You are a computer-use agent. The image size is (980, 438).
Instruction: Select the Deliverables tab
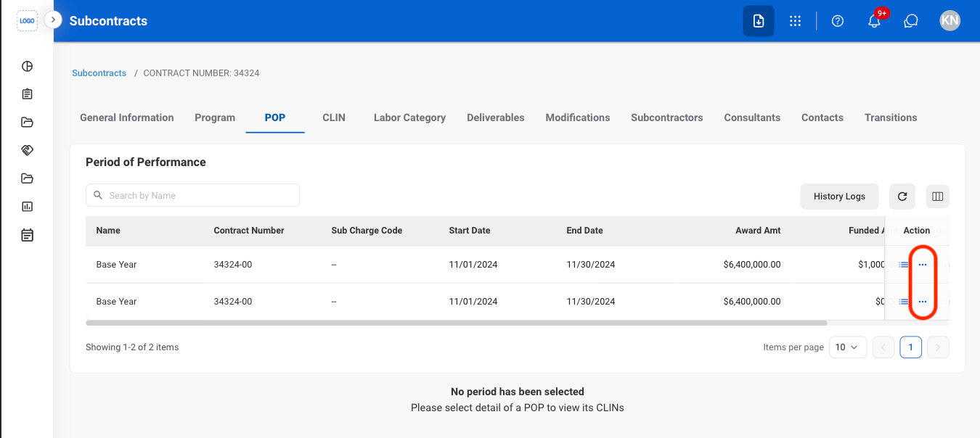point(496,117)
